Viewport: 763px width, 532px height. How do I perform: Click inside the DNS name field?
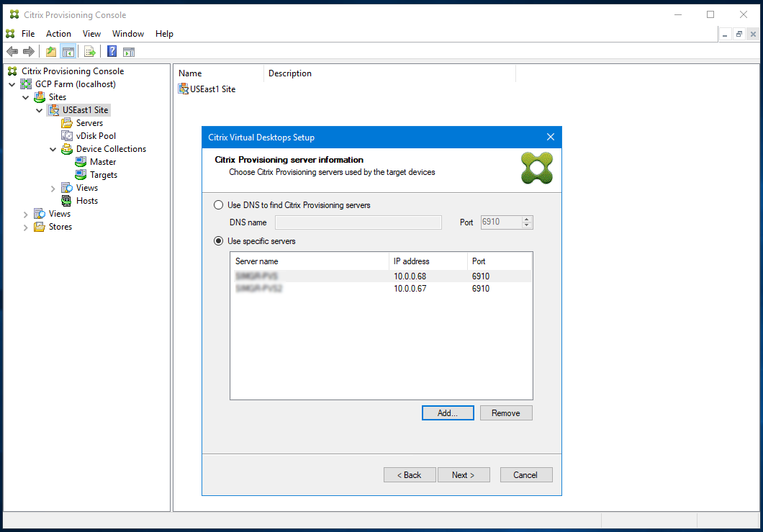click(x=358, y=222)
